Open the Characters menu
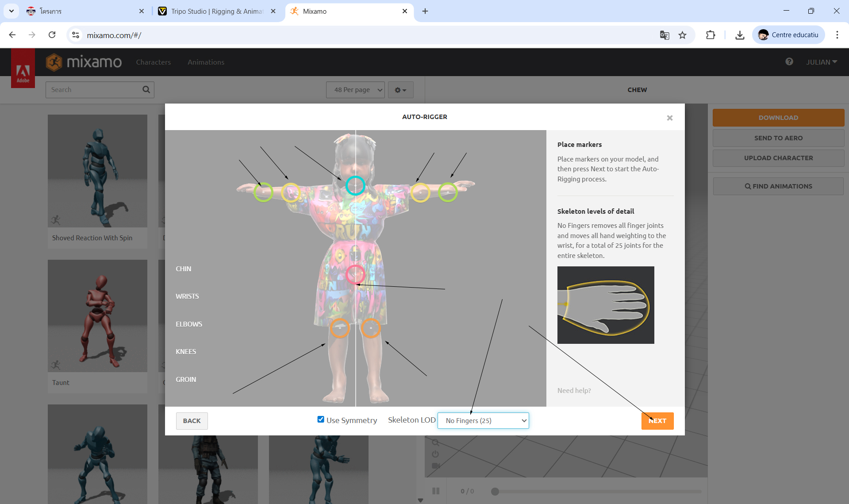Image resolution: width=849 pixels, height=504 pixels. (x=153, y=62)
